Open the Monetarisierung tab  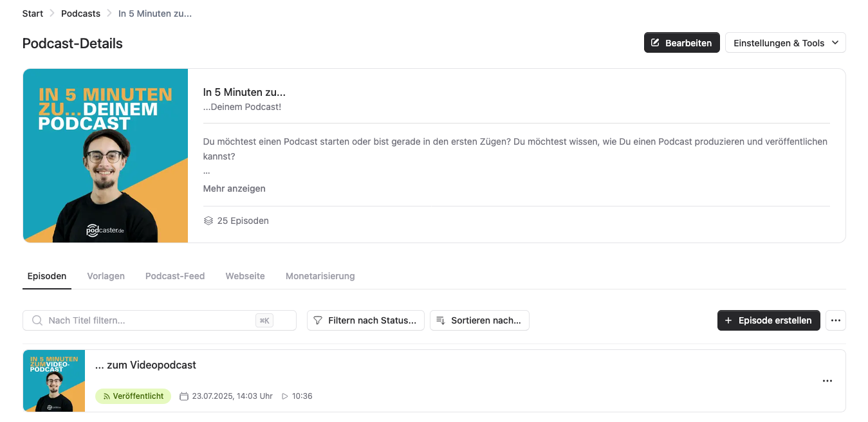coord(320,276)
